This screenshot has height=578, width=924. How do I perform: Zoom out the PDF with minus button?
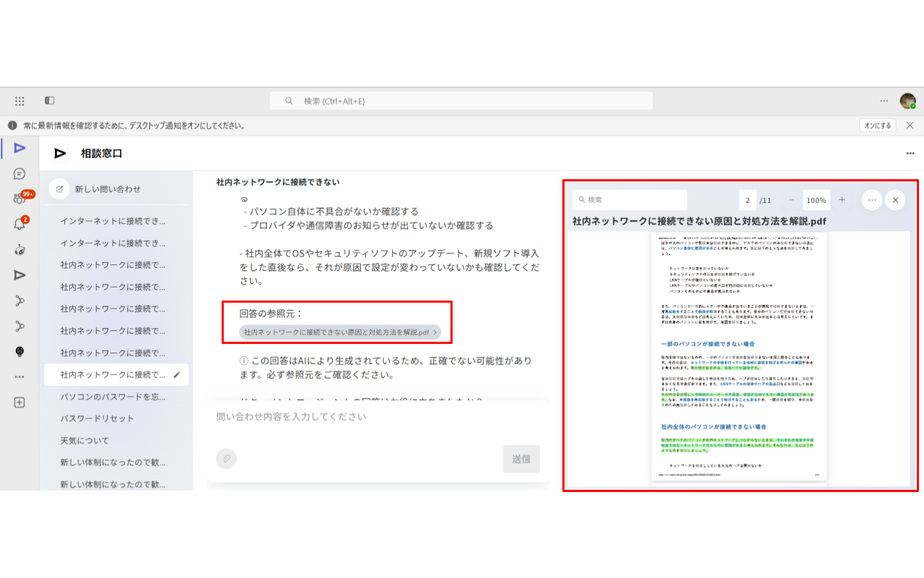pyautogui.click(x=791, y=200)
